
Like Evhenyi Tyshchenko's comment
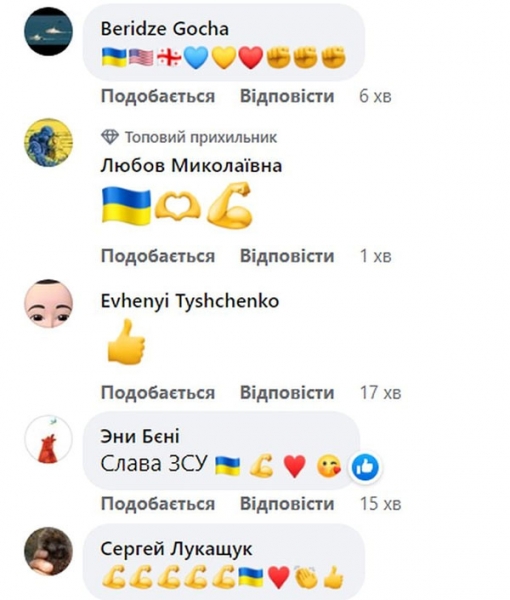pyautogui.click(x=158, y=393)
